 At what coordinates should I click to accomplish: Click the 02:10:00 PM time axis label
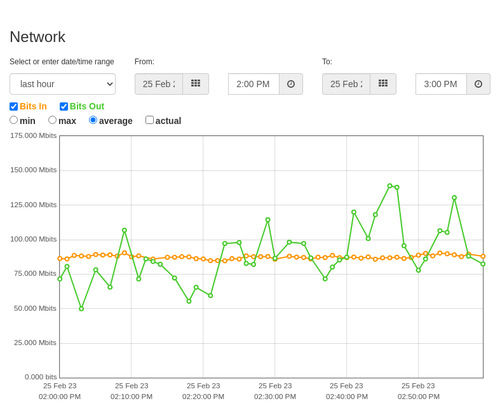click(131, 397)
